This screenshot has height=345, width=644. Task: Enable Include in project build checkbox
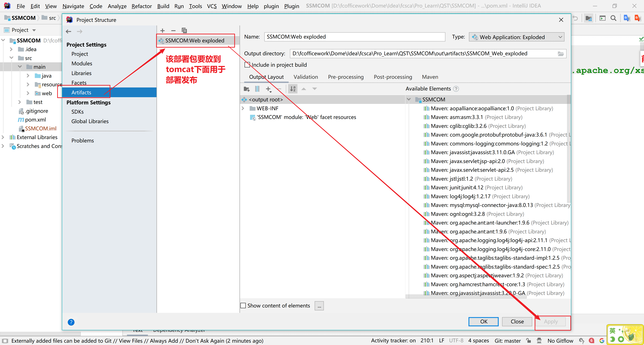tap(247, 65)
